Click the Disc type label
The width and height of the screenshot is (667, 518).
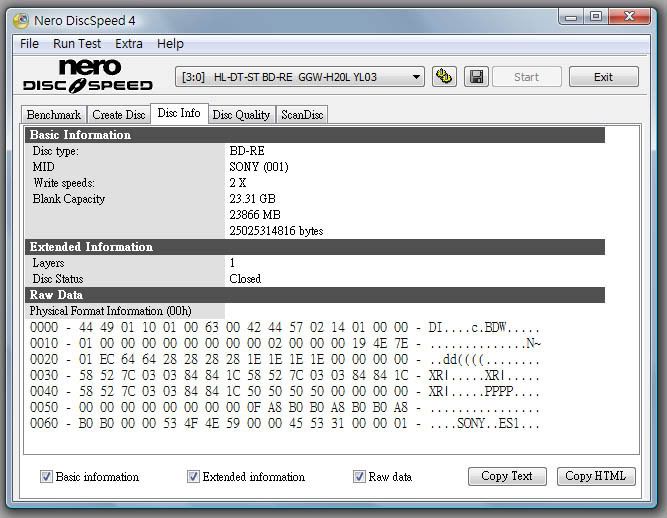55,151
